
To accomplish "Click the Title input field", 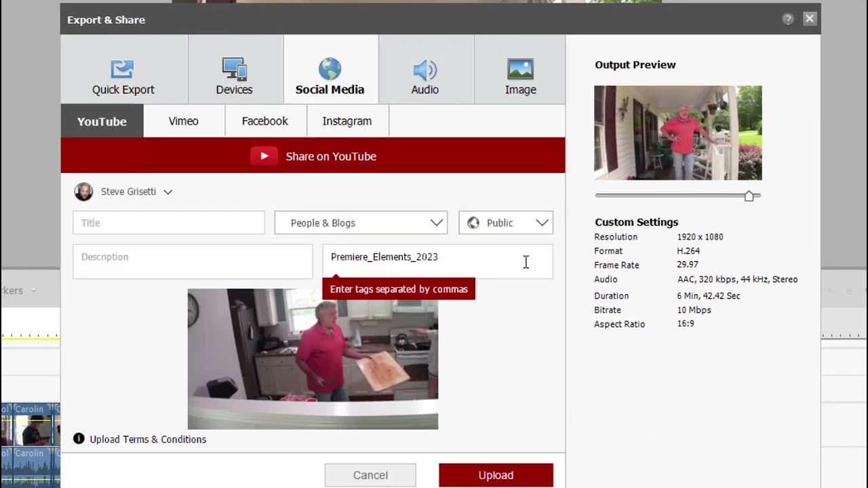I will pos(169,223).
